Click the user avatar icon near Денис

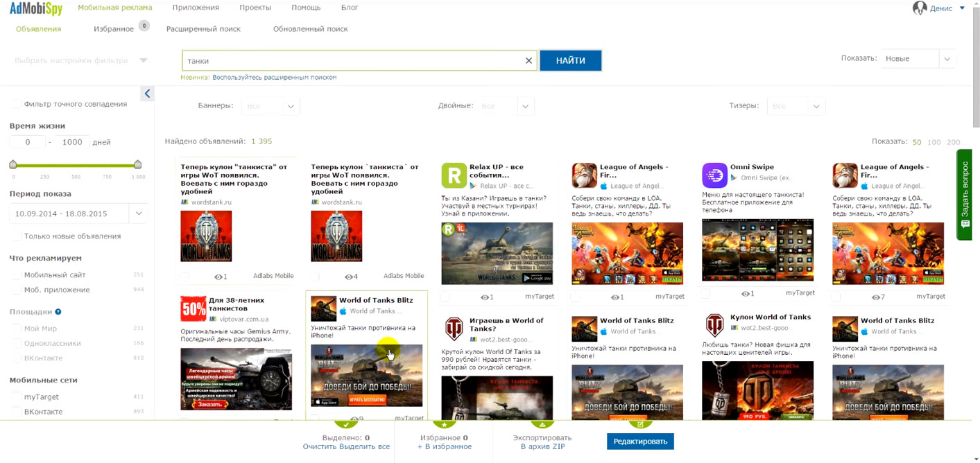click(x=920, y=8)
